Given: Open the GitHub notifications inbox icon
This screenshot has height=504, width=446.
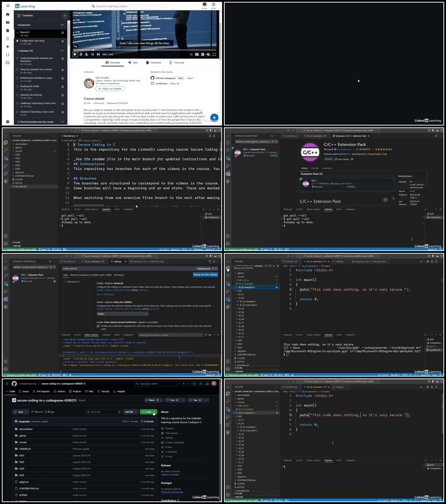Looking at the screenshot, I should click(207, 384).
